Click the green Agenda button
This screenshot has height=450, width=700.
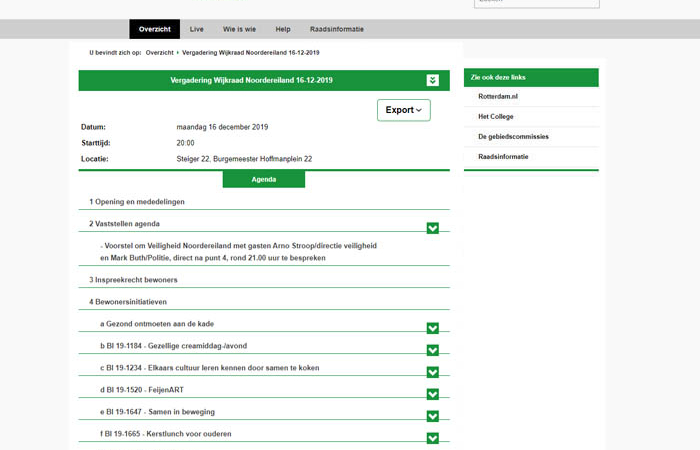[263, 180]
